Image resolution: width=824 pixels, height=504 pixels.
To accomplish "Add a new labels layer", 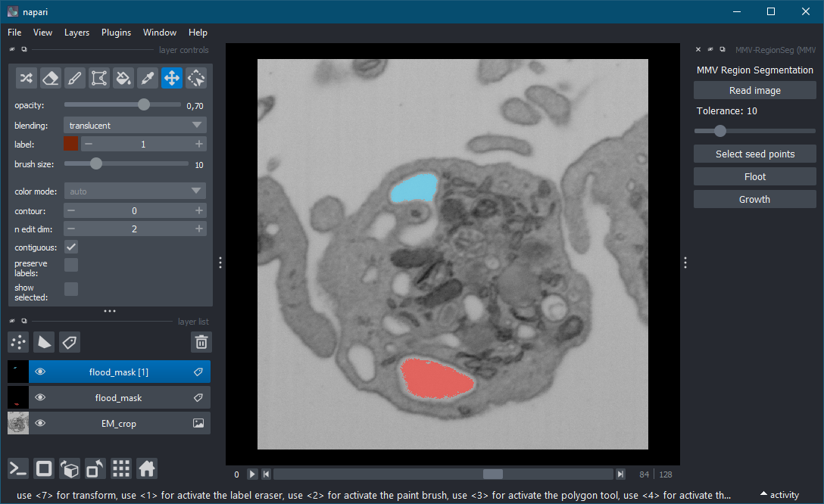I will point(70,342).
